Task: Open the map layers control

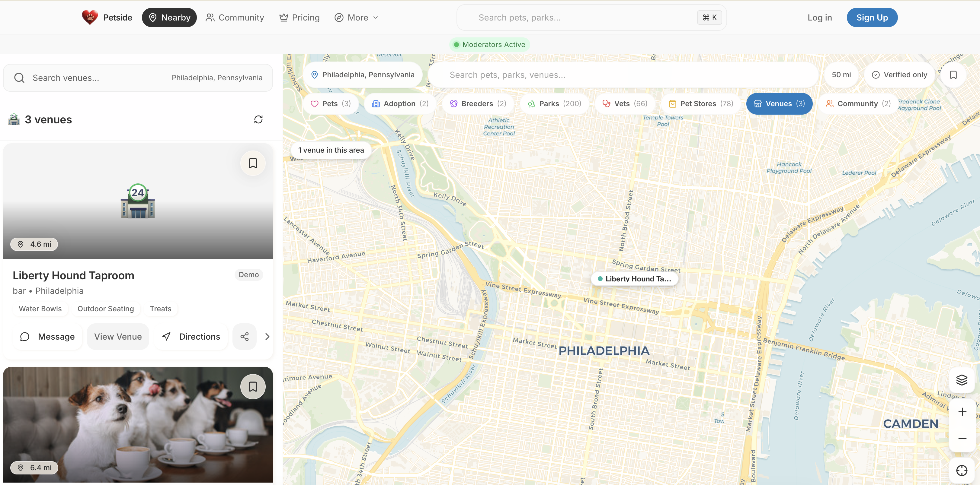Action: [962, 380]
